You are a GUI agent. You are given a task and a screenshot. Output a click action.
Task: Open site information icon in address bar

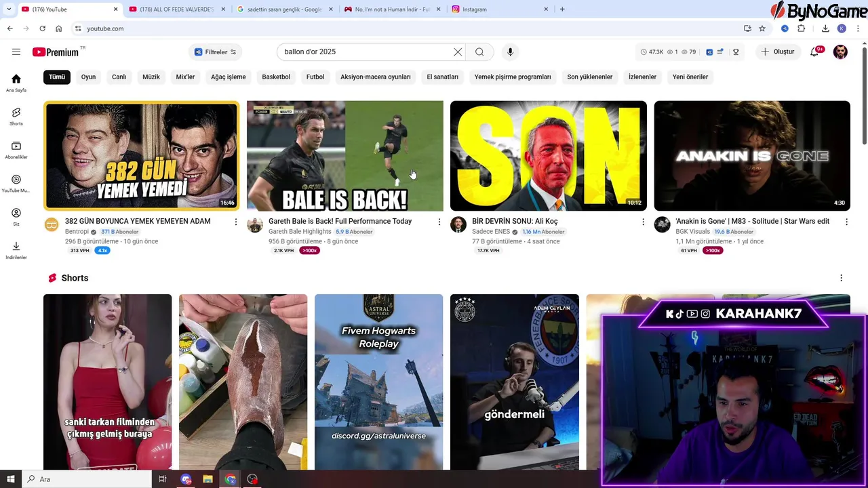point(78,28)
